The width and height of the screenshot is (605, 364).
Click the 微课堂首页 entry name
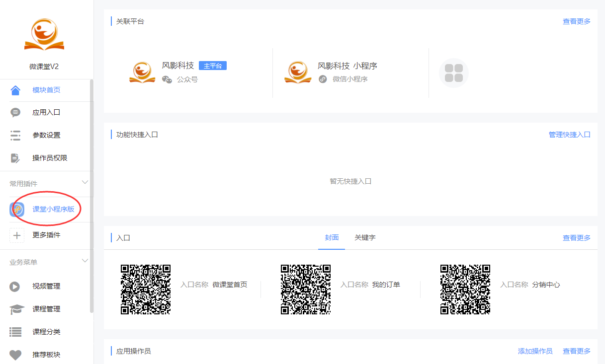[230, 285]
